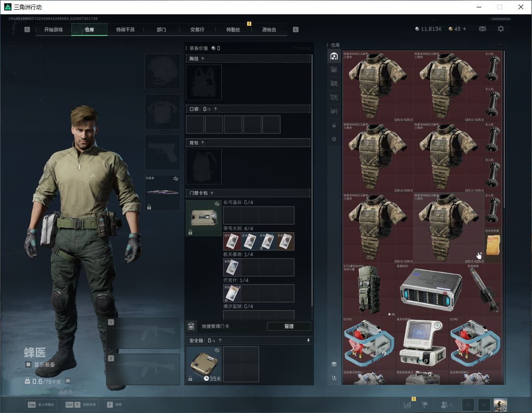Select empty primary weapon slot 2
The height and width of the screenshot is (413, 532).
point(143,369)
